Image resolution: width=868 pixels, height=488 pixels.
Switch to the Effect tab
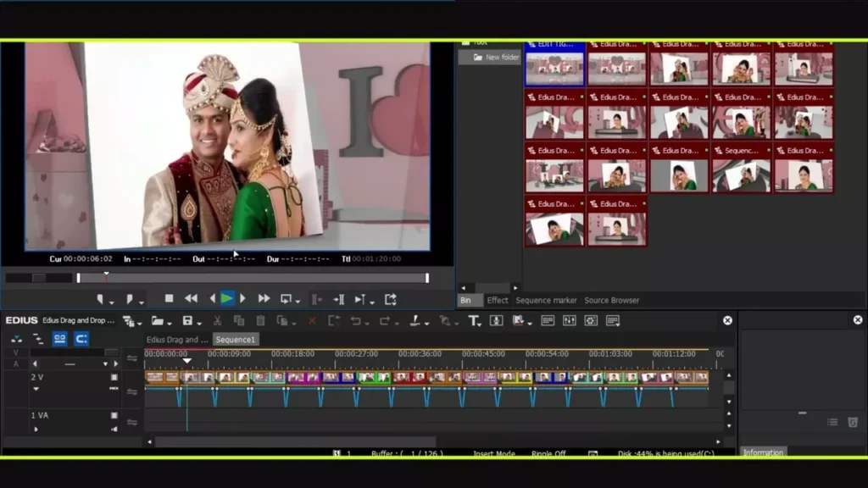497,300
